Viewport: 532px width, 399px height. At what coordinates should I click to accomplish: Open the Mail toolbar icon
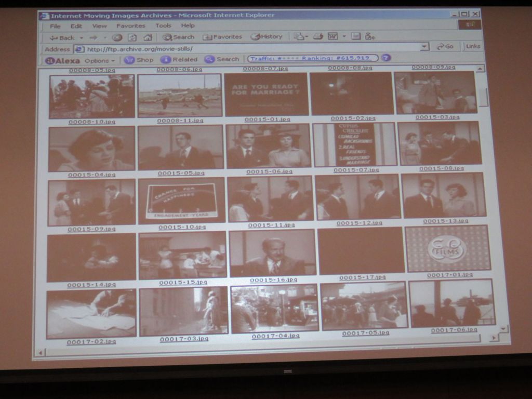299,36
